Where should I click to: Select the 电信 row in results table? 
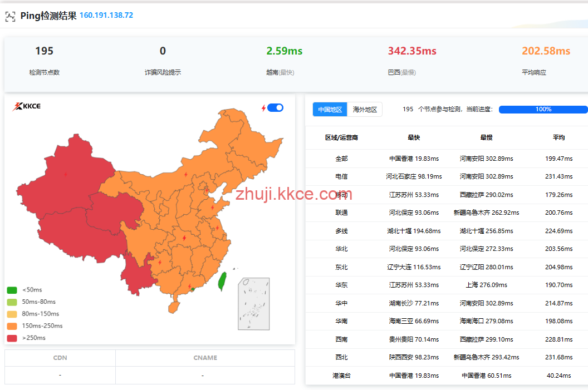click(341, 176)
